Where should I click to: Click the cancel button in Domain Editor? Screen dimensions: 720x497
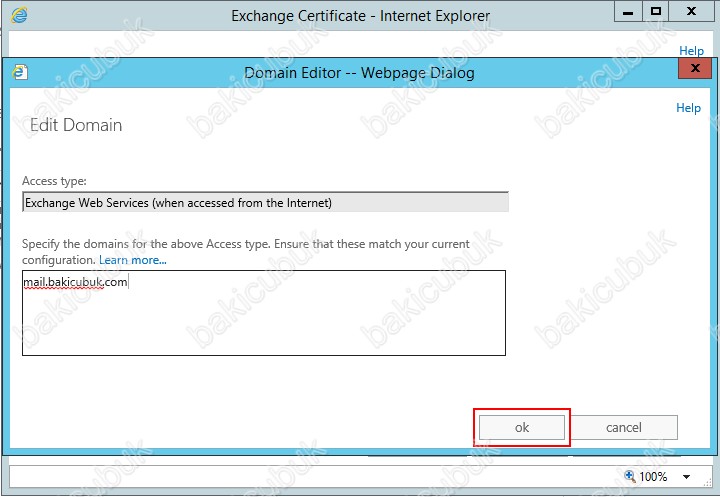tap(624, 428)
